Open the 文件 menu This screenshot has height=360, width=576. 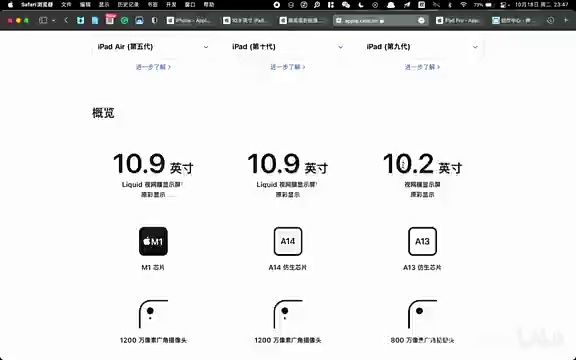pos(66,5)
